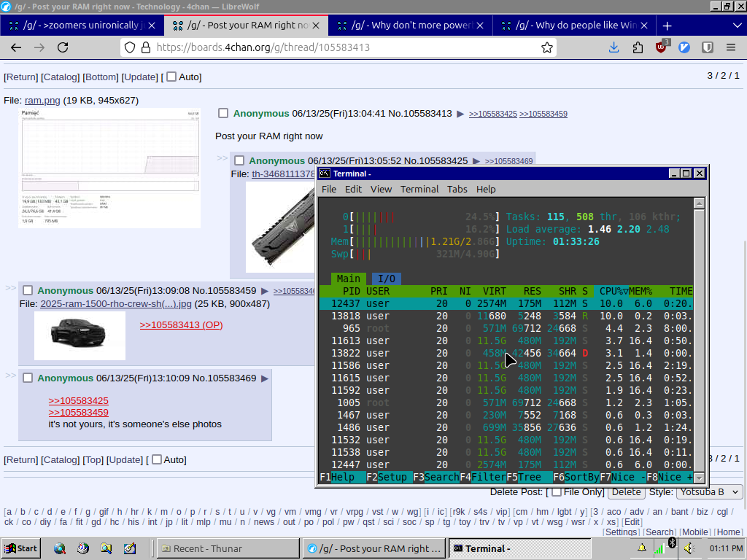Close the Why do people like Win tab
This screenshot has width=747, height=560.
(644, 26)
